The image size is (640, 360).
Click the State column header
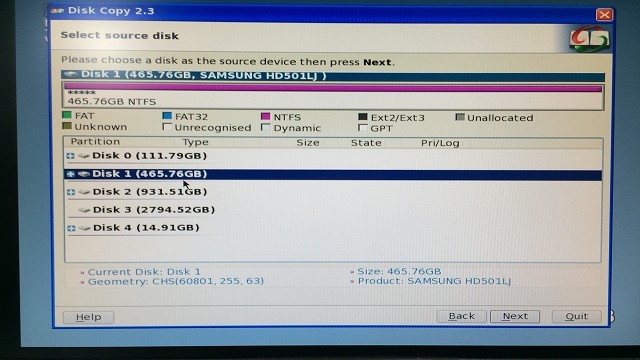point(366,143)
